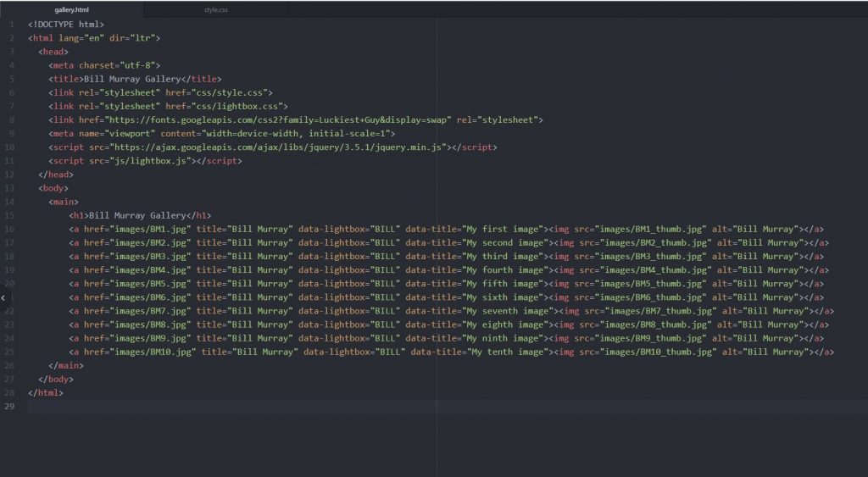Click the "My sixth image" data-title
Image resolution: width=868 pixels, height=477 pixels.
click(x=503, y=297)
